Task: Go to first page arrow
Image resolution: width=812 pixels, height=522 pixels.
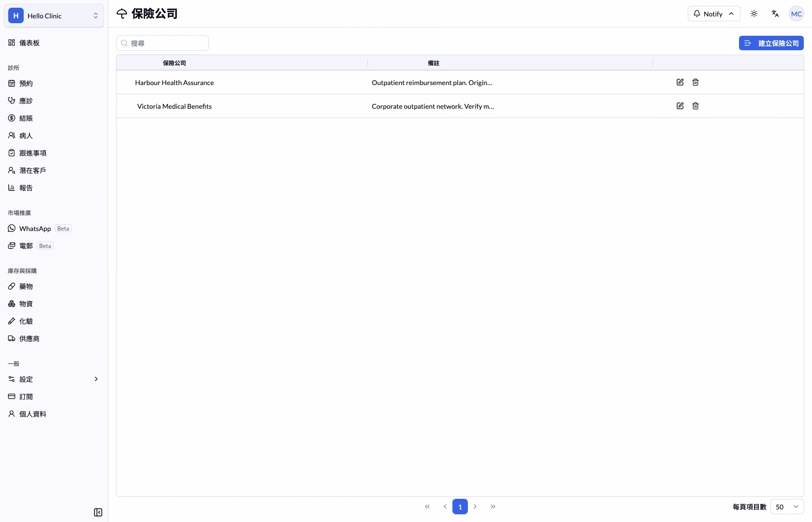Action: [x=427, y=507]
